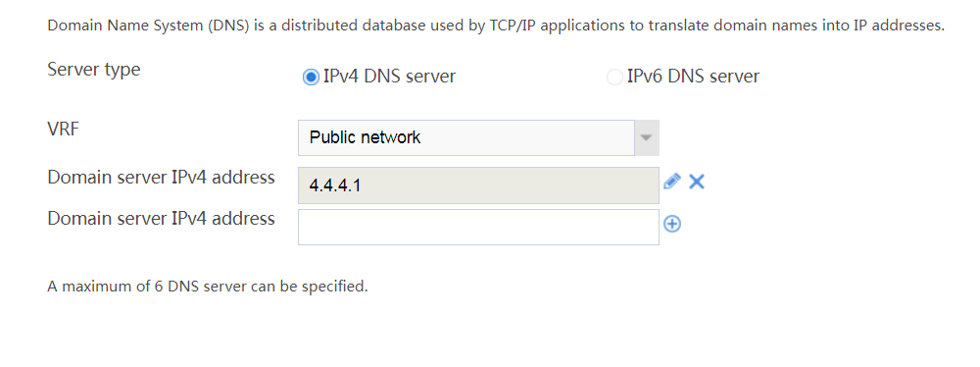
Task: Click the label beside the empty address field
Action: pos(162,219)
